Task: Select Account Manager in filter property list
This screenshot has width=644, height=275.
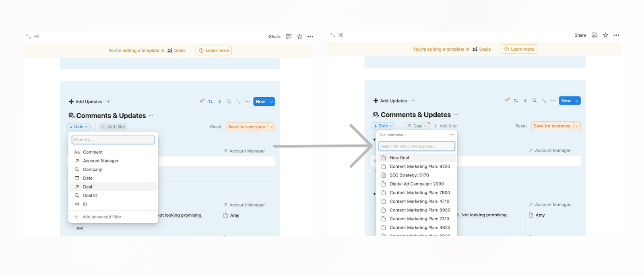Action: [113, 161]
